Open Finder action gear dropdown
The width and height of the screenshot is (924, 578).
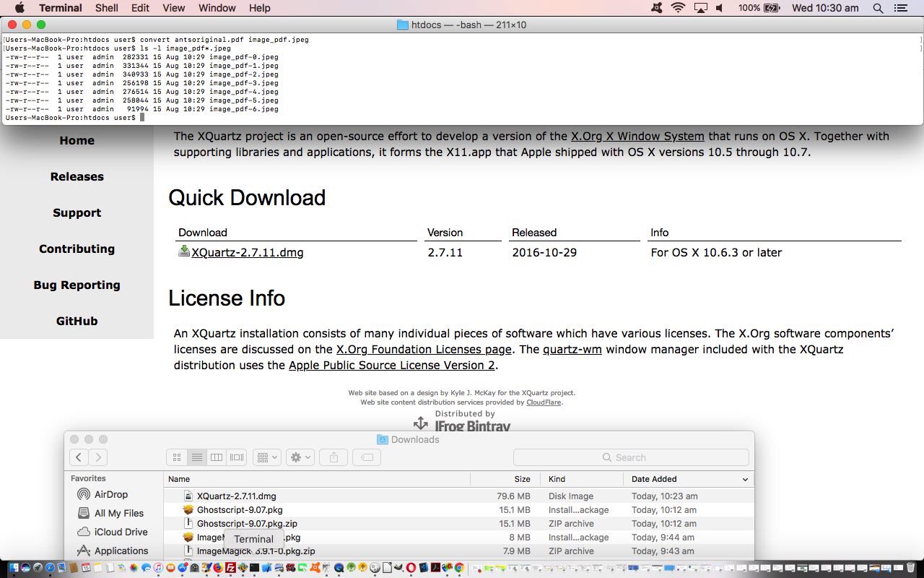[x=300, y=457]
